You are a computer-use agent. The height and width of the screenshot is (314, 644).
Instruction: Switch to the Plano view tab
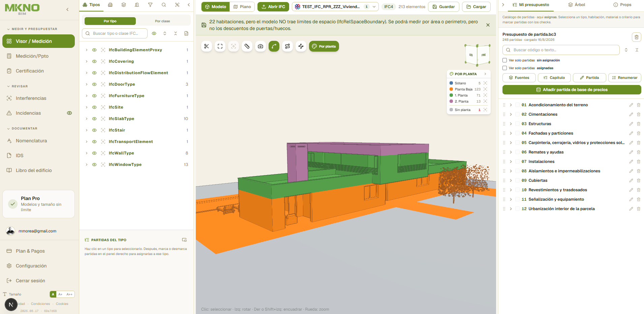click(x=242, y=7)
